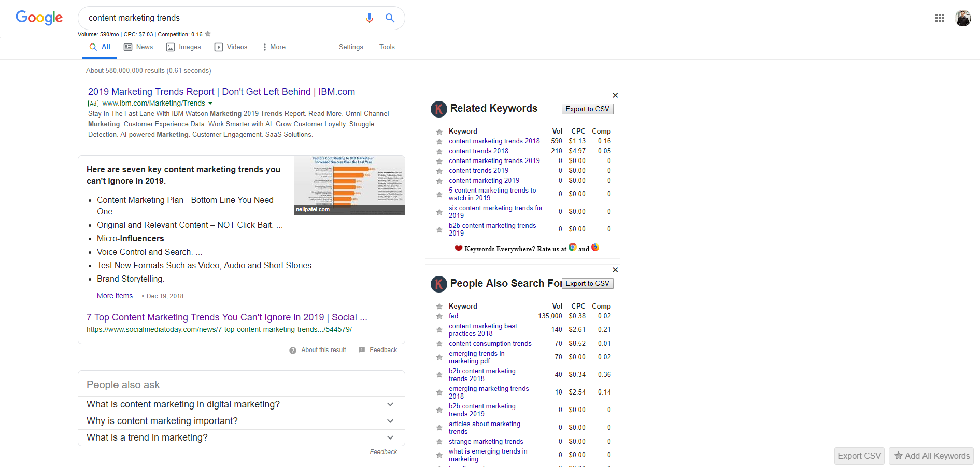Star keyword 'emerging trends in marketing pdf'
Viewport: 980px width, 467px height.
(x=439, y=358)
